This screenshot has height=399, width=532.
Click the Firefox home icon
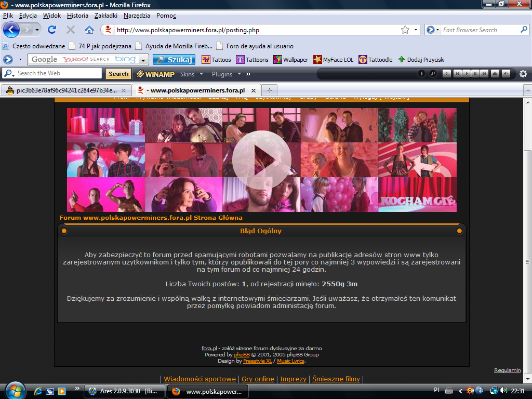pyautogui.click(x=88, y=30)
